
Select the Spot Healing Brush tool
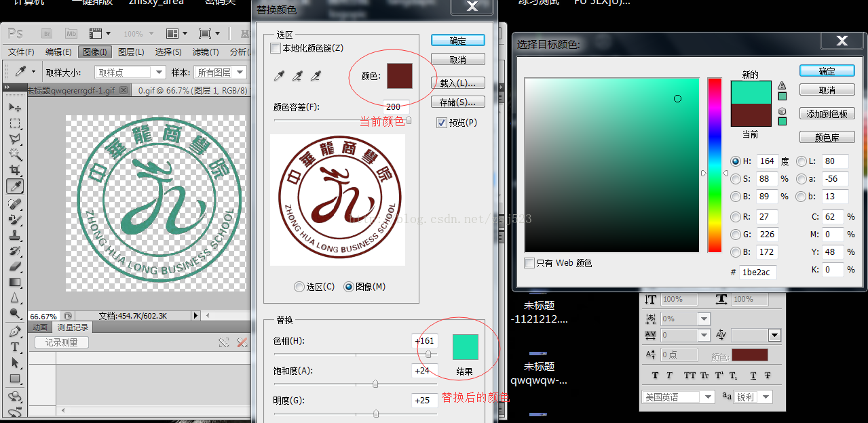point(15,204)
